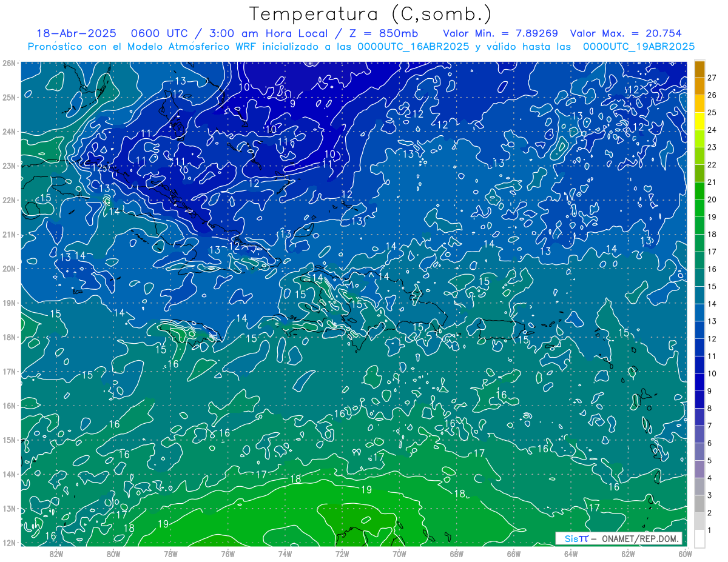Click the "60W" longitude axis label
This screenshot has width=728, height=562.
(685, 553)
